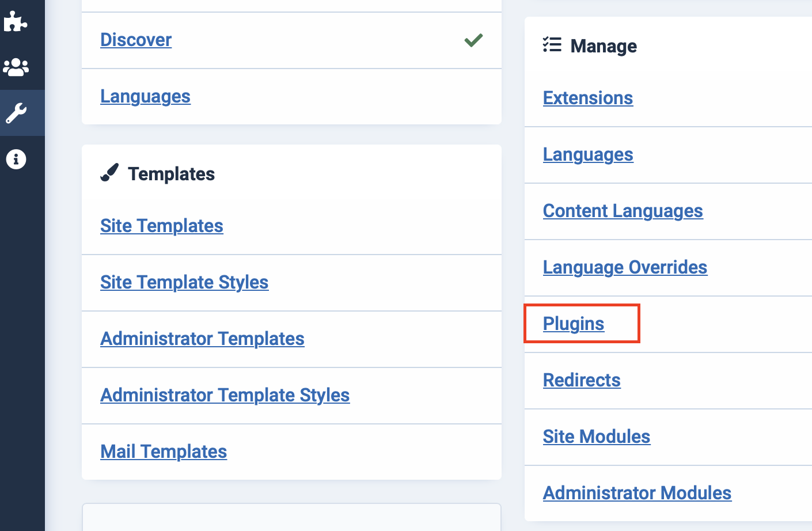Open Administrator Template Styles link
Image resolution: width=812 pixels, height=531 pixels.
(x=225, y=395)
